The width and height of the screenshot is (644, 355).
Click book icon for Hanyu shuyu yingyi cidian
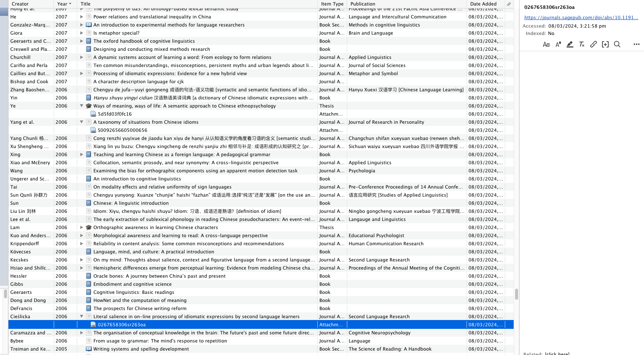point(89,98)
